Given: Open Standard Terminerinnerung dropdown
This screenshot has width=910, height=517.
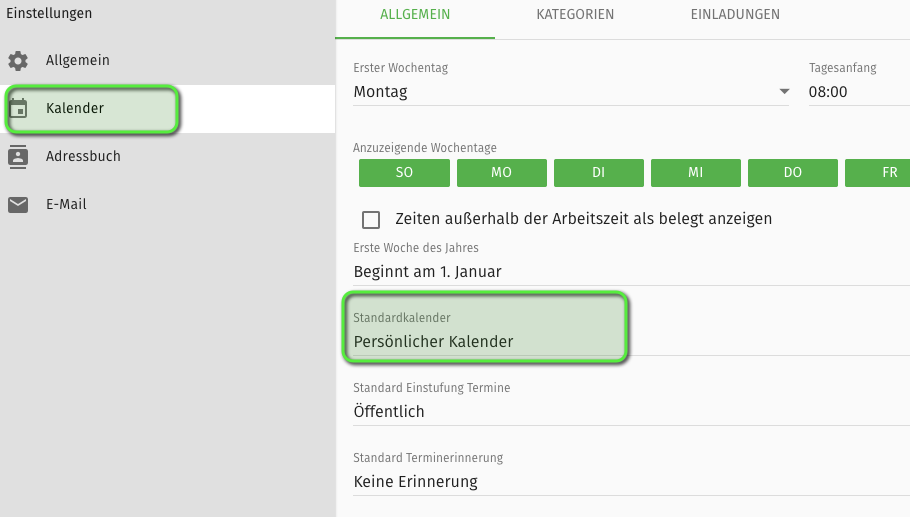Looking at the screenshot, I should (630, 481).
